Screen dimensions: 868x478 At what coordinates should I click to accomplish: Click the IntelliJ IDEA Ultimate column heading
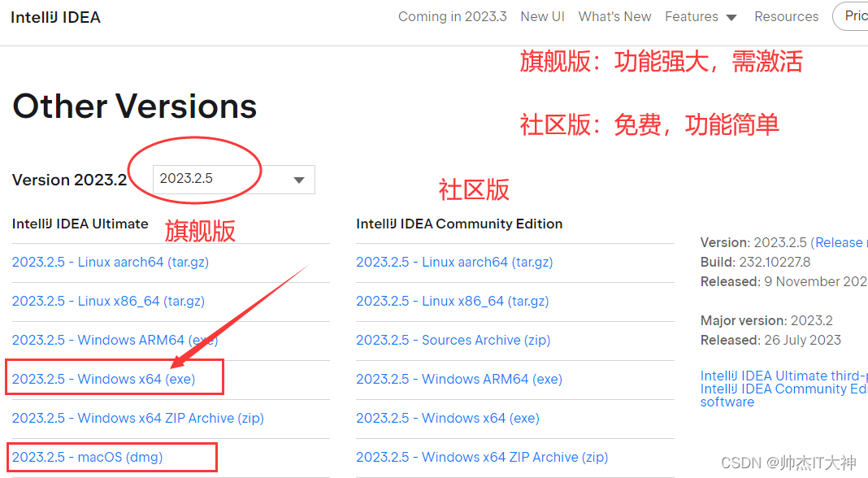(x=80, y=224)
